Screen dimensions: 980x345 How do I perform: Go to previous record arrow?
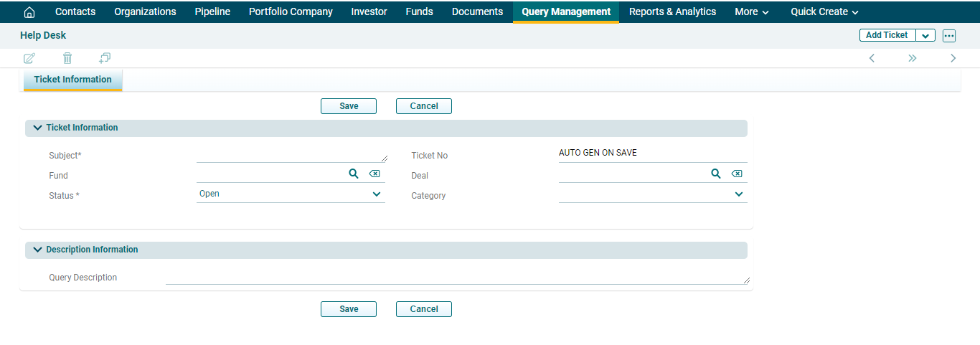872,58
